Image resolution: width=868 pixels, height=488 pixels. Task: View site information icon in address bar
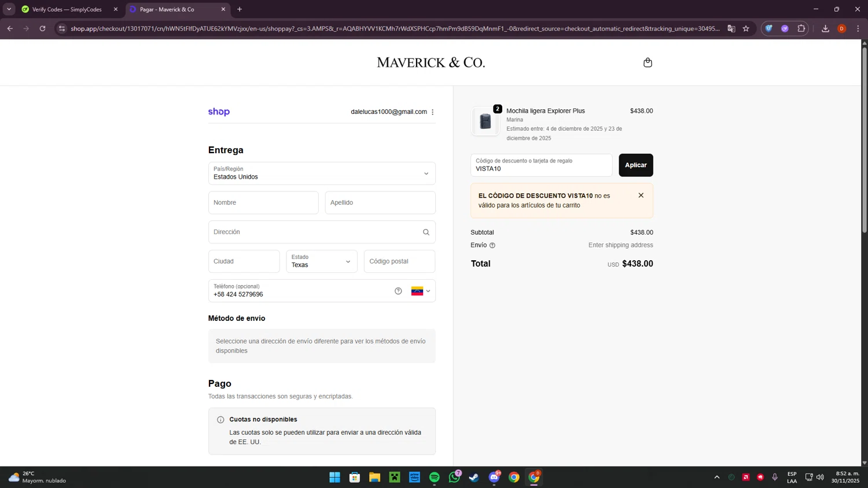[x=62, y=28]
